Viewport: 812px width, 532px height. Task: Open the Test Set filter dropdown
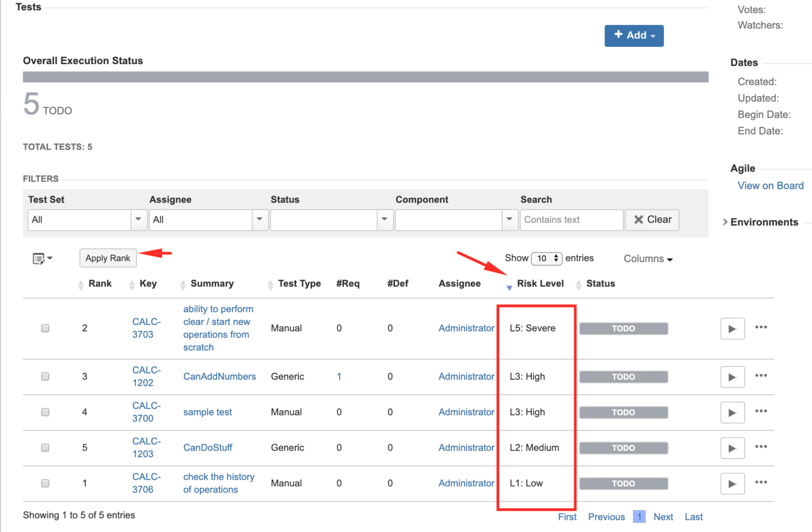[139, 220]
